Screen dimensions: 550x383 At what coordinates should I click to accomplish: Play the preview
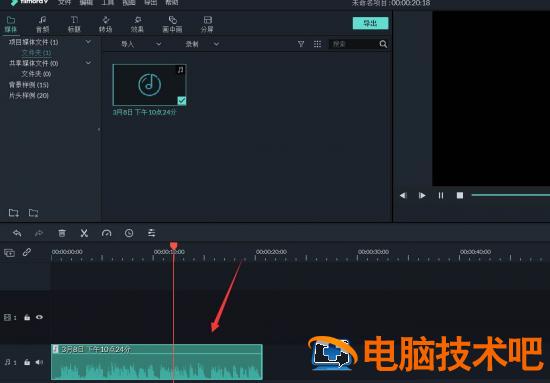pyautogui.click(x=422, y=195)
